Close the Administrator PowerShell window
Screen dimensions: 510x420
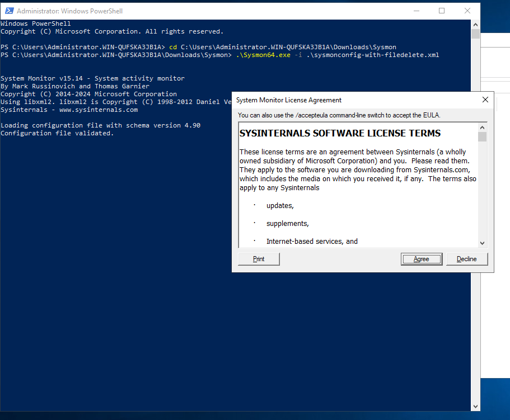[467, 11]
